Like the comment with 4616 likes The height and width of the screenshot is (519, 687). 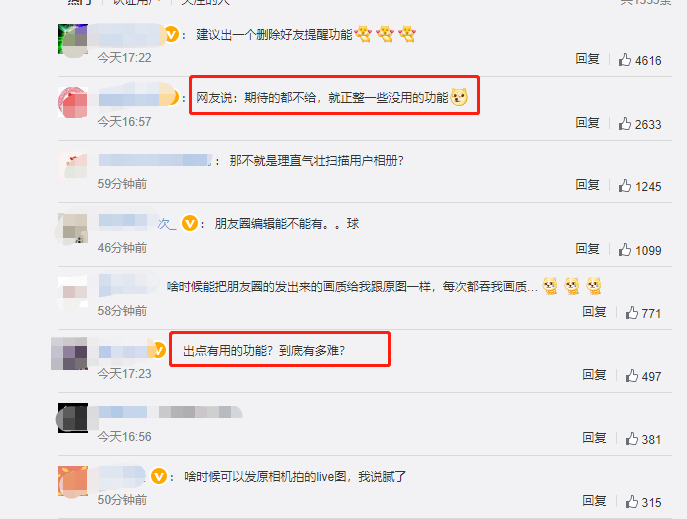(625, 60)
